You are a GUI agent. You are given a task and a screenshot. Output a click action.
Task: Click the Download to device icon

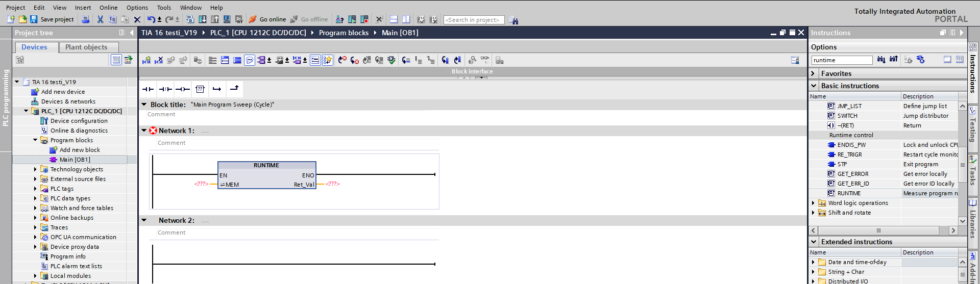click(202, 19)
